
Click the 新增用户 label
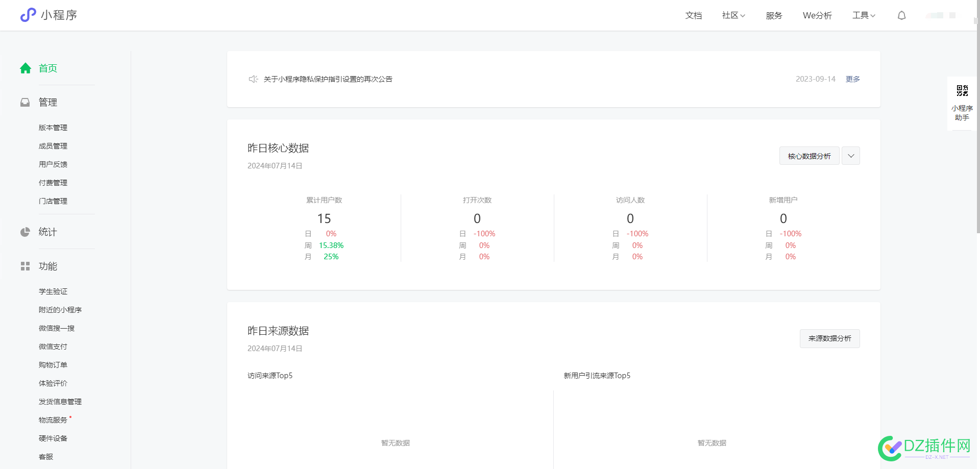pyautogui.click(x=783, y=200)
